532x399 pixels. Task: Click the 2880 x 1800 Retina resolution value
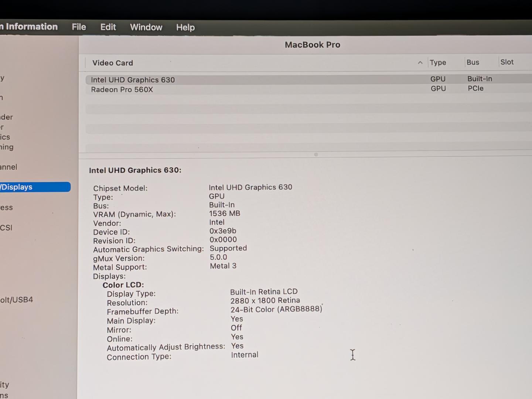tap(265, 300)
